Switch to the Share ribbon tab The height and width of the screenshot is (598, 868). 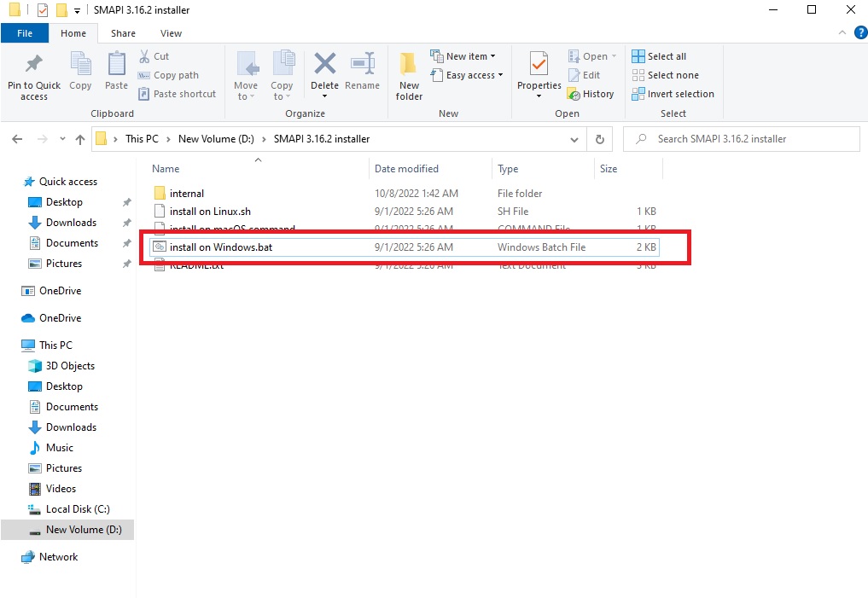click(123, 33)
